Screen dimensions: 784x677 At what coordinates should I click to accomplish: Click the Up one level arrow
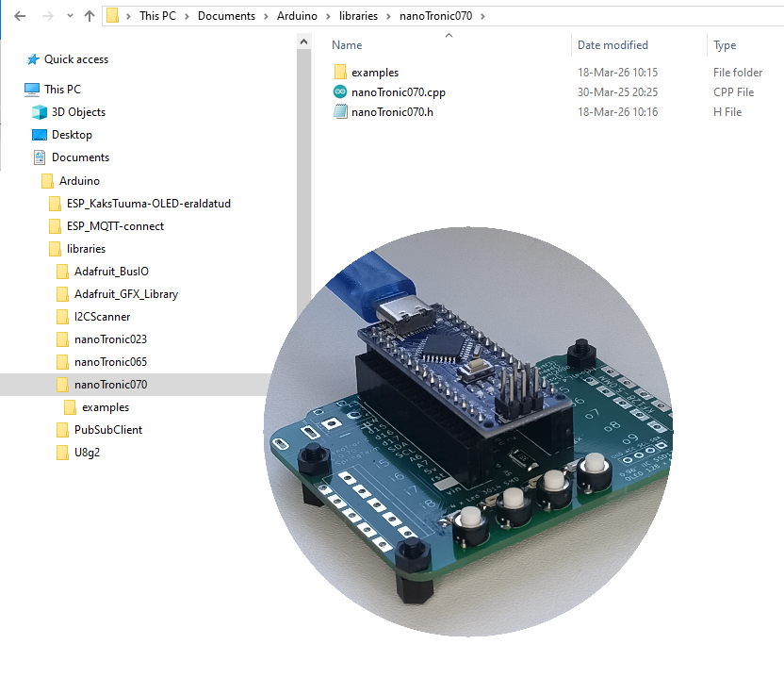tap(90, 16)
